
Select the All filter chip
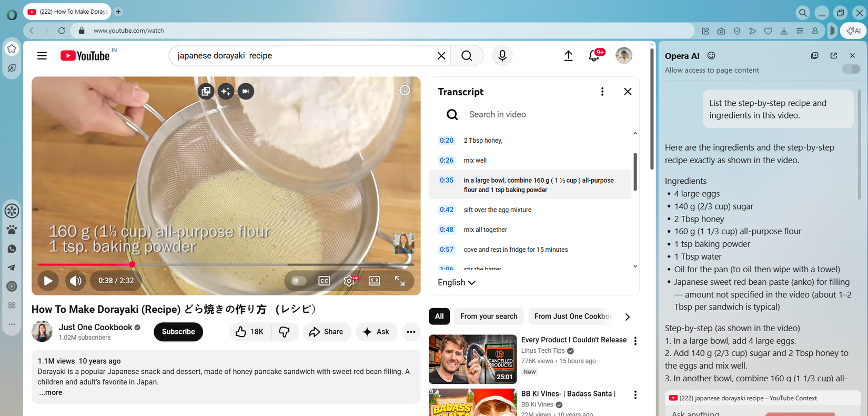click(439, 316)
